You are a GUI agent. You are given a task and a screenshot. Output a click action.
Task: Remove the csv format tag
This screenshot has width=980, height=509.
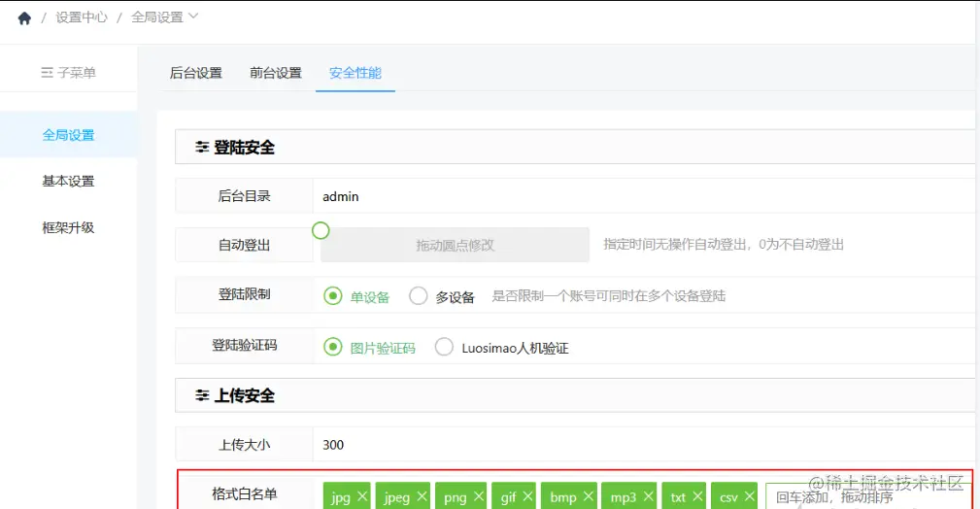pos(750,495)
